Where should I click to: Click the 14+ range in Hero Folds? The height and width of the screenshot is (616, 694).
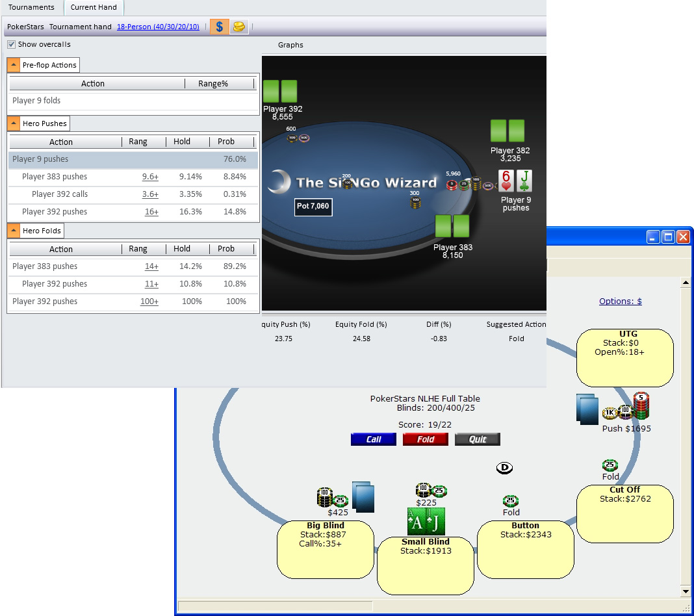[151, 266]
